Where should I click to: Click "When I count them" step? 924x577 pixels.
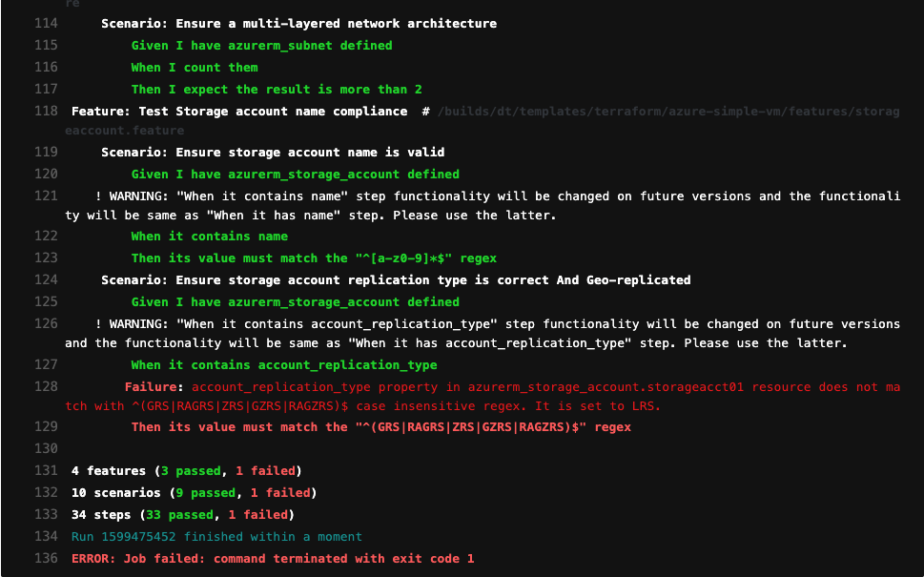[x=195, y=68]
